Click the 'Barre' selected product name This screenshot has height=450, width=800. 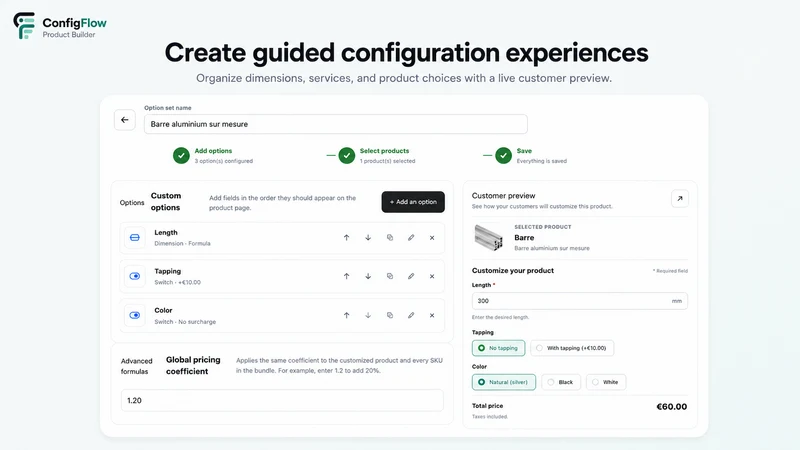524,238
